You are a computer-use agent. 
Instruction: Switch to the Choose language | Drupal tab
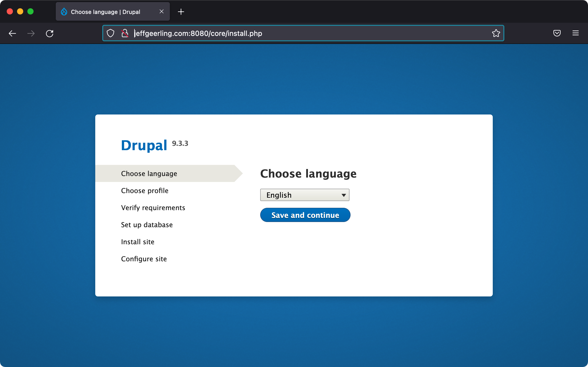pos(105,11)
